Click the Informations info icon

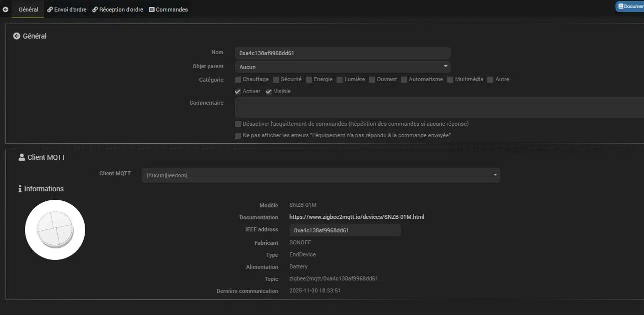(20, 189)
